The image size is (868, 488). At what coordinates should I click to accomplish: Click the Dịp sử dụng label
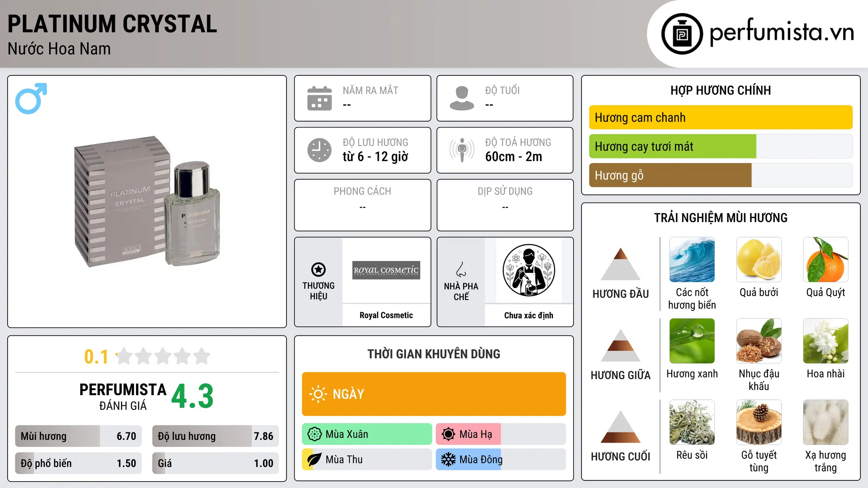coord(505,191)
